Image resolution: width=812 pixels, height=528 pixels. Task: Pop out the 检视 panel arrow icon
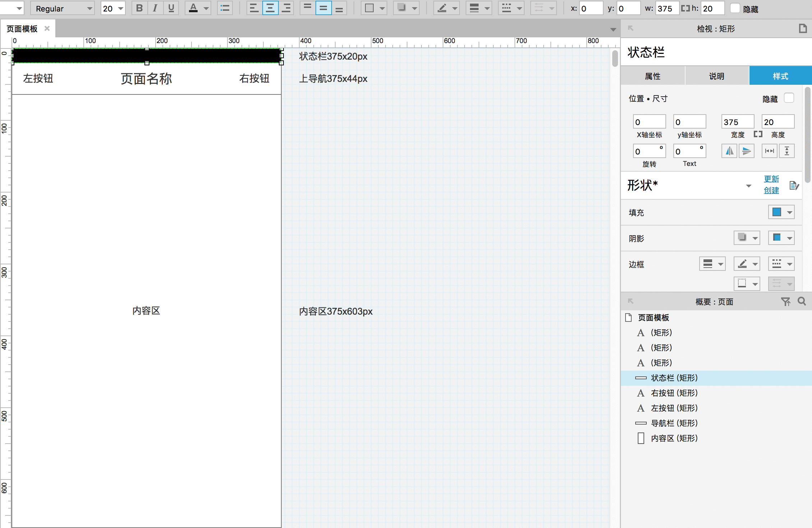coord(631,28)
